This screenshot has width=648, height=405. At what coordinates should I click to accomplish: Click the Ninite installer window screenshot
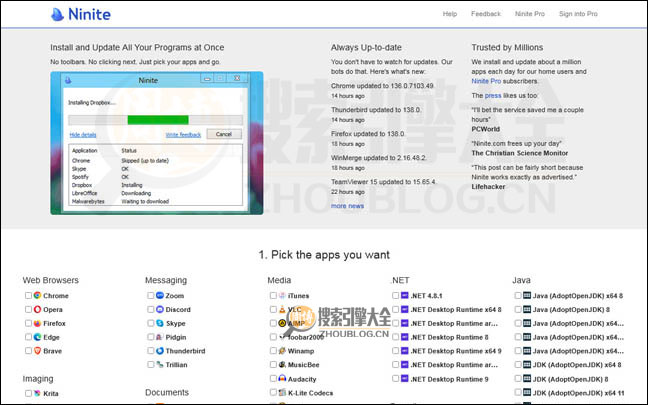click(x=157, y=143)
